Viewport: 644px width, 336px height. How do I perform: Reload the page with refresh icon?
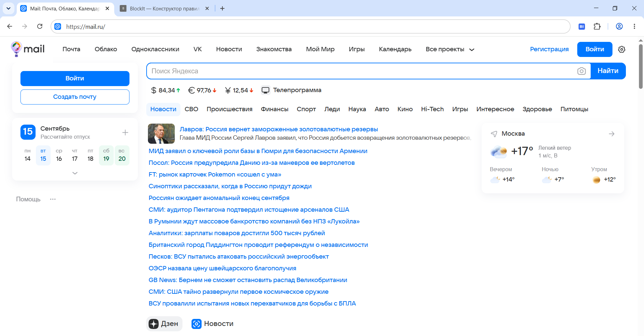click(x=40, y=26)
